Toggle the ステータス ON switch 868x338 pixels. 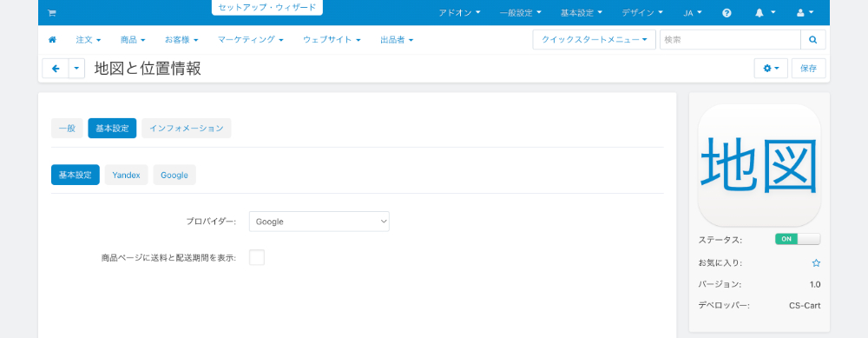click(798, 239)
